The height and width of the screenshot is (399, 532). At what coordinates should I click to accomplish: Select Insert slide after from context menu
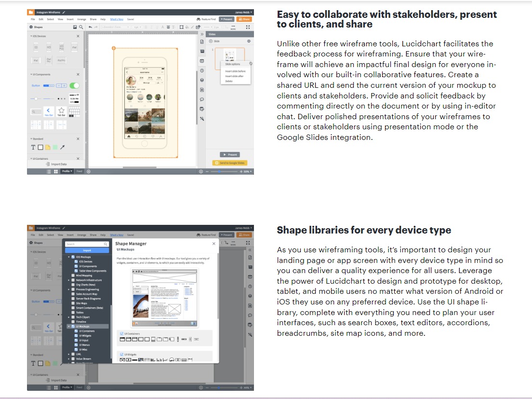(x=234, y=76)
